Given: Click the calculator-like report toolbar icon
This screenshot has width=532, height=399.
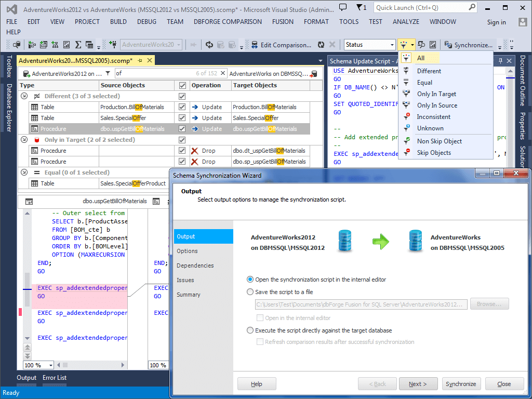Looking at the screenshot, I should click(66, 45).
